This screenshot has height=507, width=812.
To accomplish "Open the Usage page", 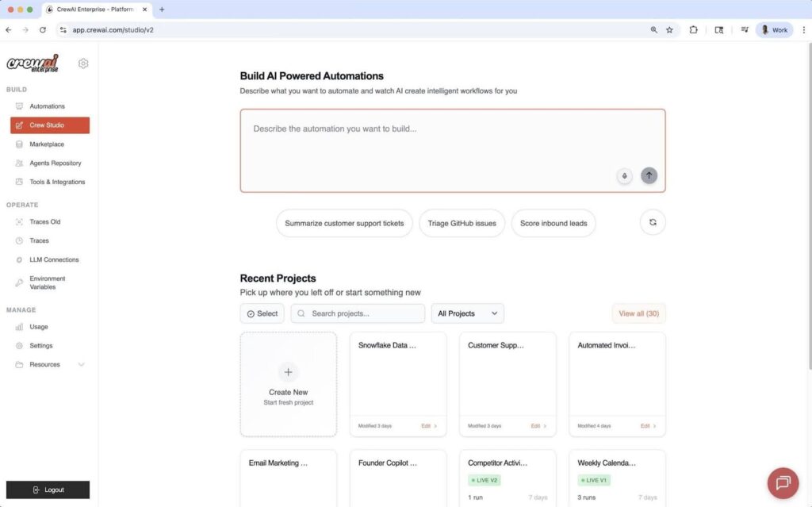I will [50, 327].
